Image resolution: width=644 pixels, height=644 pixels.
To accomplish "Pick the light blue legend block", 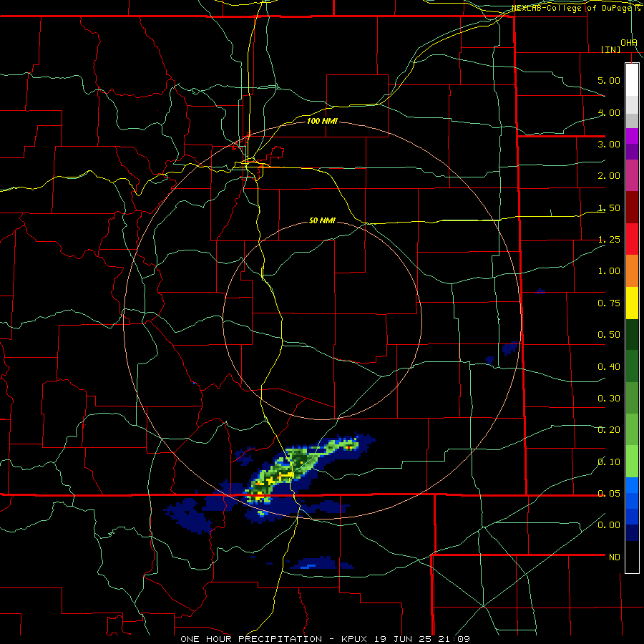I will tap(632, 485).
